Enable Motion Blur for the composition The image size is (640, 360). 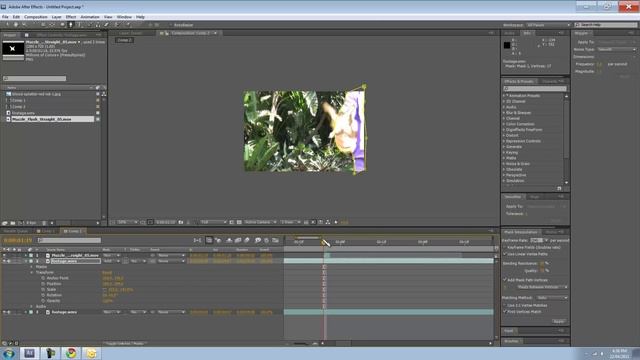247,240
